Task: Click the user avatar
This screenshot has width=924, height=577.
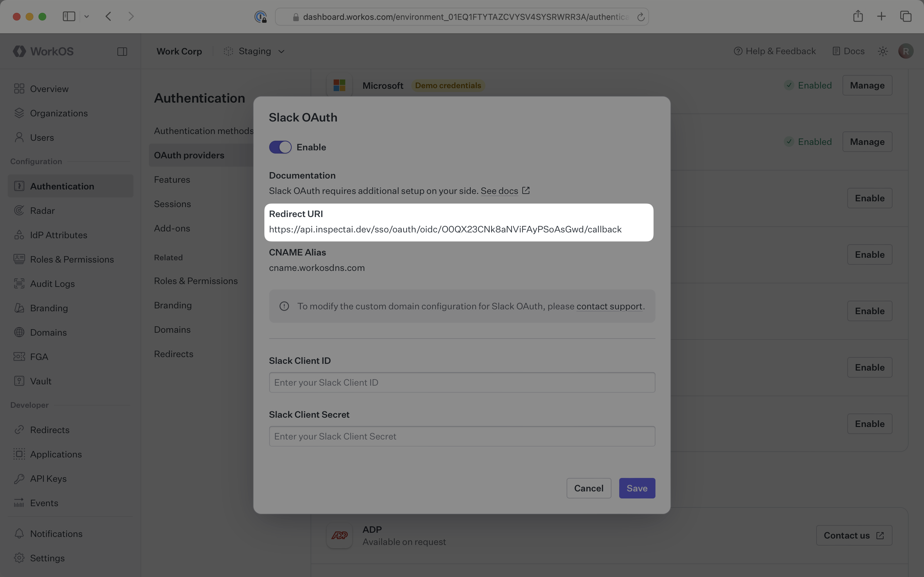Action: pyautogui.click(x=906, y=51)
